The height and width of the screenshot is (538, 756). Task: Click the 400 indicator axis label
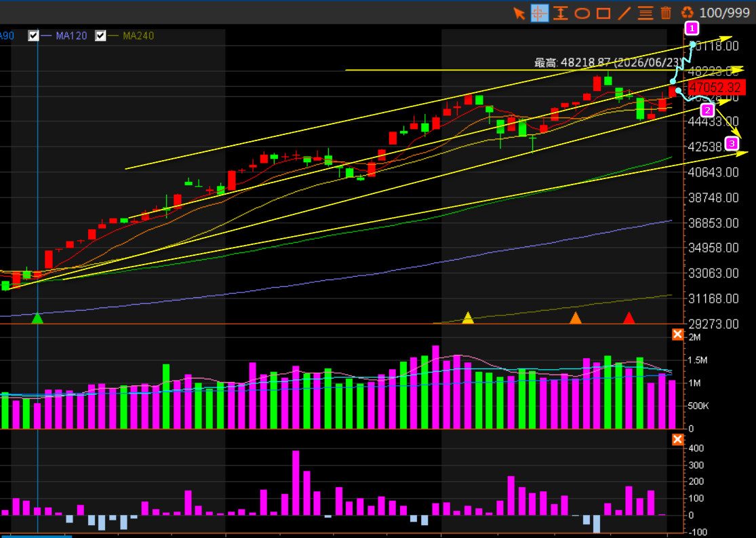pyautogui.click(x=696, y=448)
